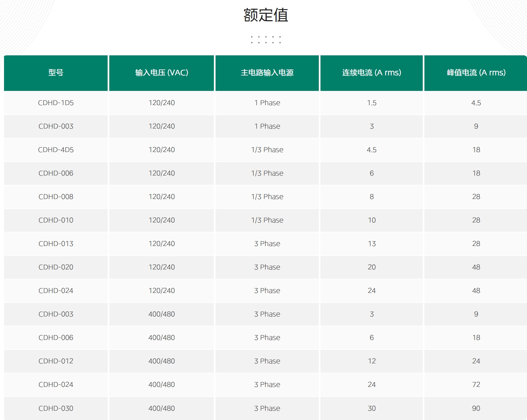Click the CDHD-008 model name
The height and width of the screenshot is (420, 527).
[x=56, y=197]
